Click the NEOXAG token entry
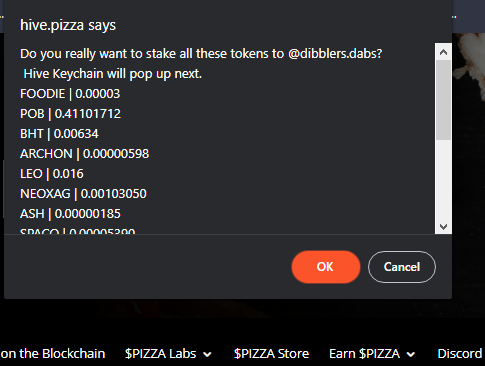The height and width of the screenshot is (366, 485). pyautogui.click(x=83, y=194)
